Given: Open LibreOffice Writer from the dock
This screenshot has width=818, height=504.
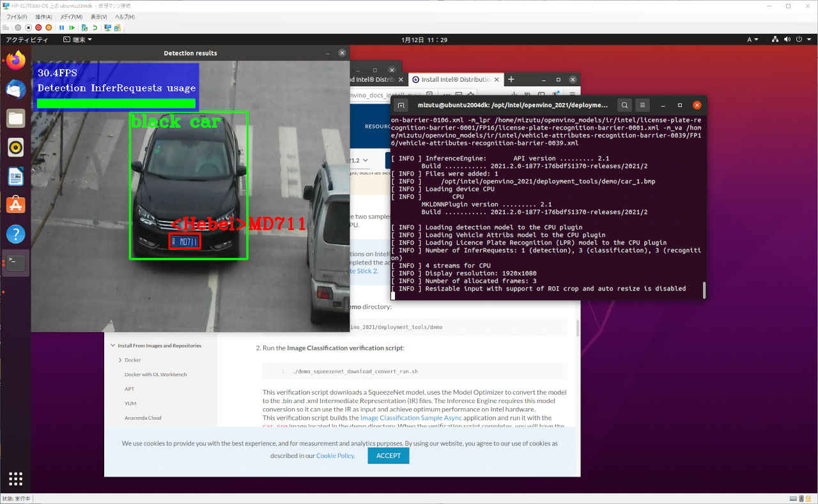Looking at the screenshot, I should [16, 176].
